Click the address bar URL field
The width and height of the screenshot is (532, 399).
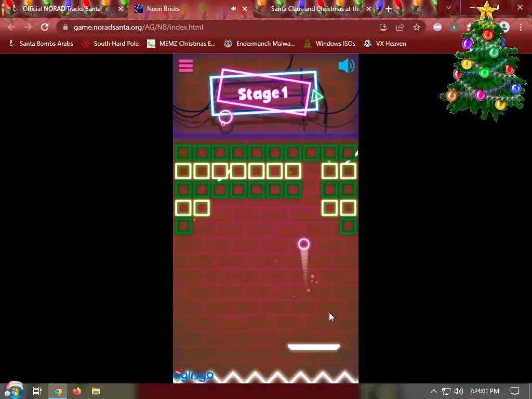click(217, 27)
